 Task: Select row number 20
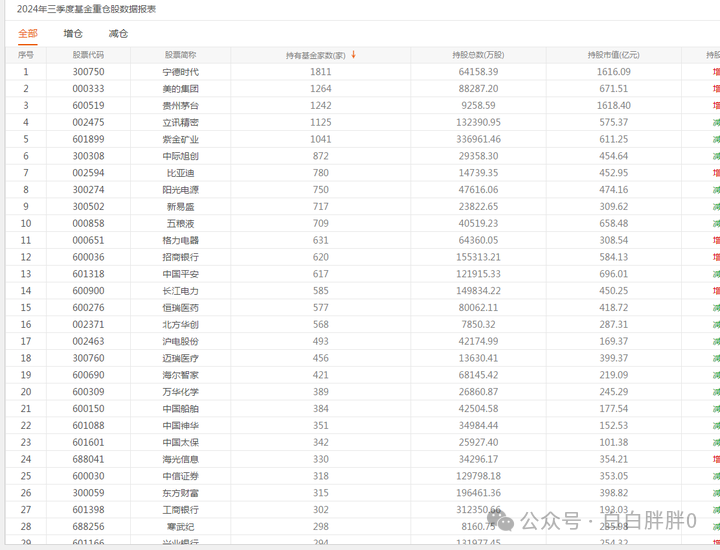click(x=26, y=392)
